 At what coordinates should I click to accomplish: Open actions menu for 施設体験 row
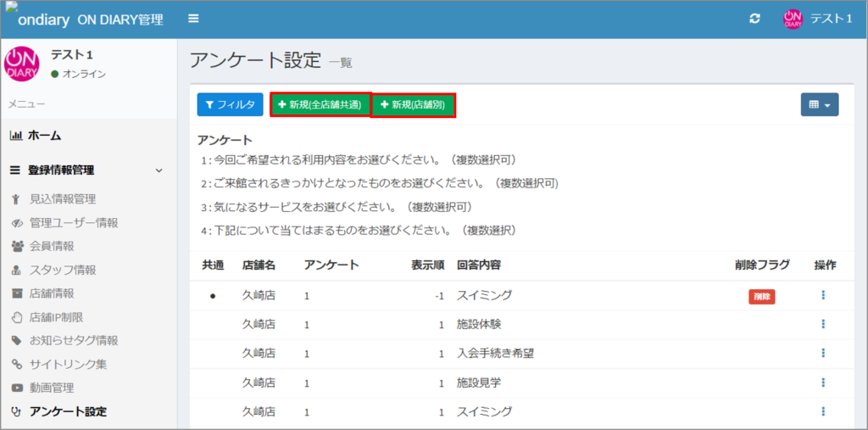pos(823,324)
